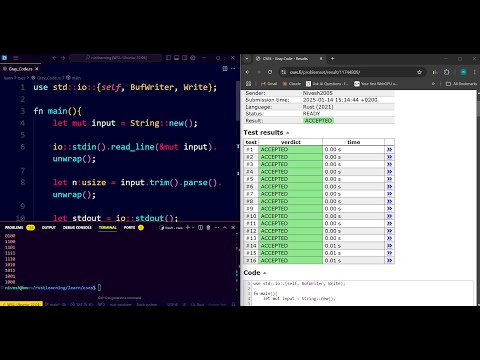Toggle the primary sidebar layout icon
This screenshot has width=480, height=360.
[168, 58]
